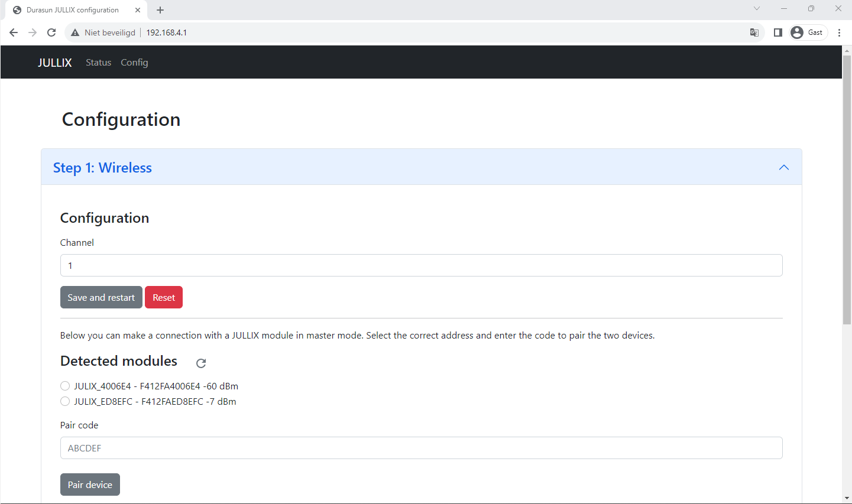Collapse the Step 1: Wireless section

784,167
